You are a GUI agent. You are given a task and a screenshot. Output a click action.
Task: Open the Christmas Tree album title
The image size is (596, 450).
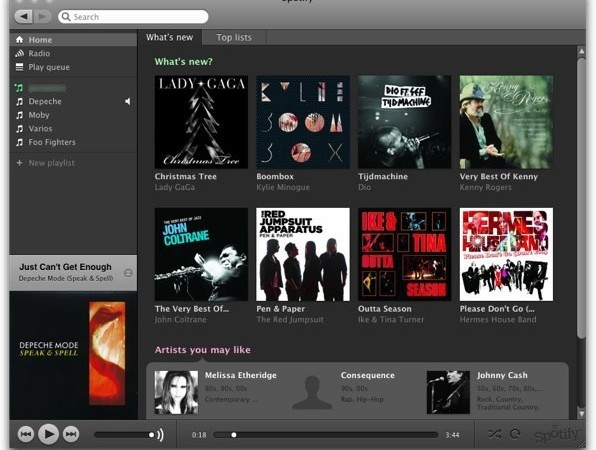point(185,176)
